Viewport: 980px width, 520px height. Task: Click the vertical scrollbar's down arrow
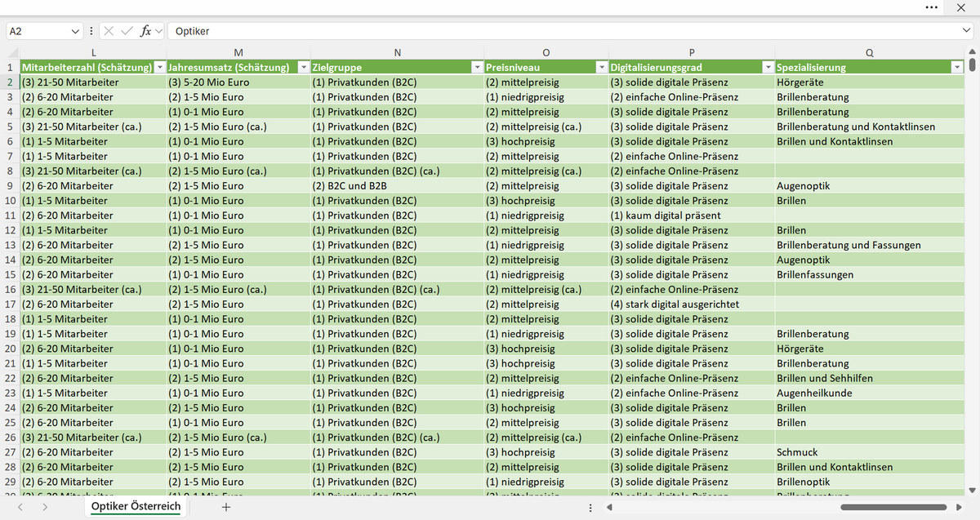tap(972, 490)
